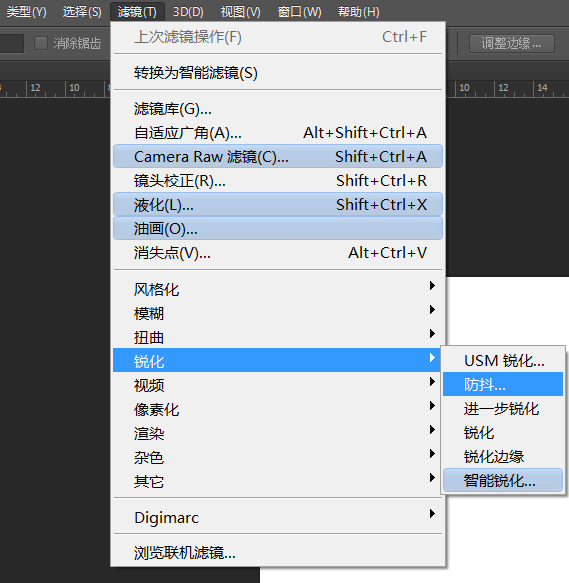Screen dimensions: 569x583
Task: Open the 3D(D) menu
Action: tap(188, 12)
